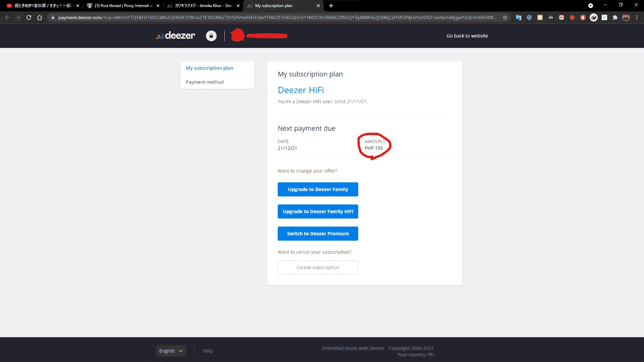Open the Help link in the footer
Screen dimensions: 644x362
pos(208,351)
